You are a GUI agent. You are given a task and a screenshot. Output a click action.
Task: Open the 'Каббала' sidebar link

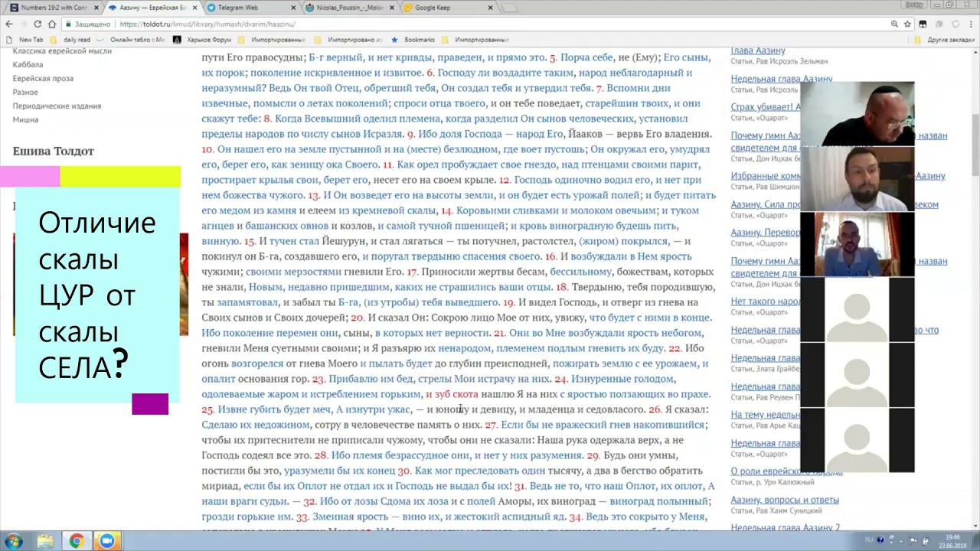click(28, 64)
